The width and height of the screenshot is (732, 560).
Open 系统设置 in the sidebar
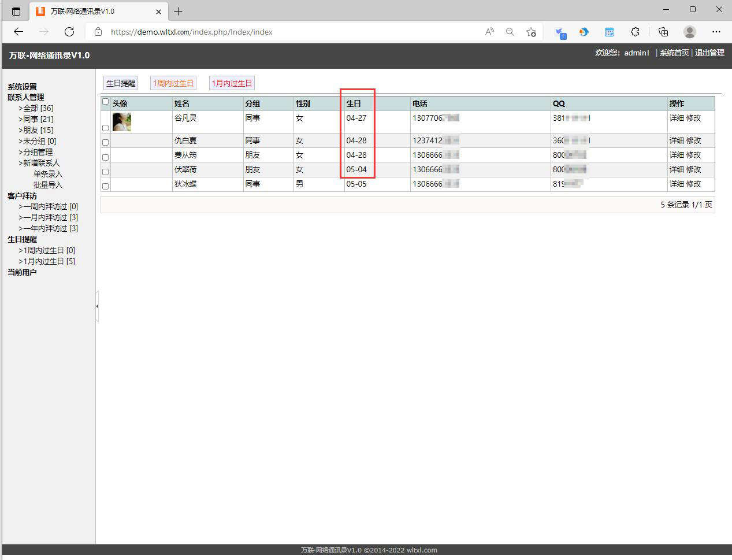[22, 87]
